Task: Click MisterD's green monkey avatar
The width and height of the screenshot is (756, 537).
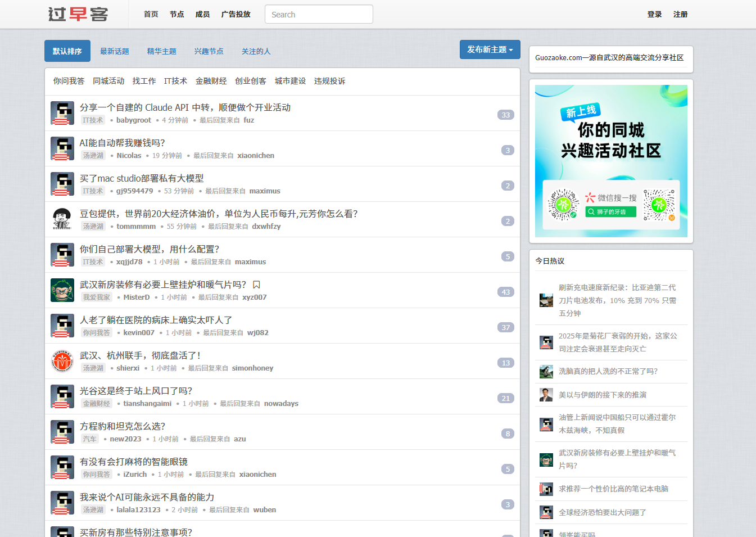Action: tap(62, 290)
